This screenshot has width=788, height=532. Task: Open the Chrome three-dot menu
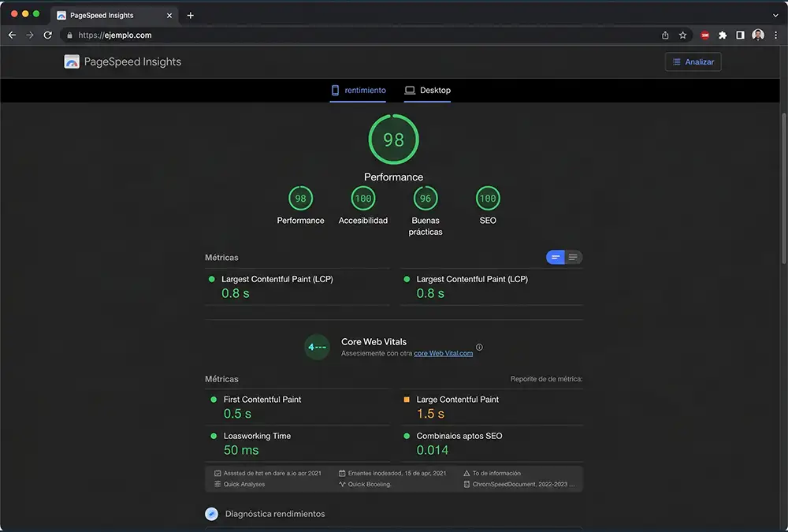(x=776, y=35)
